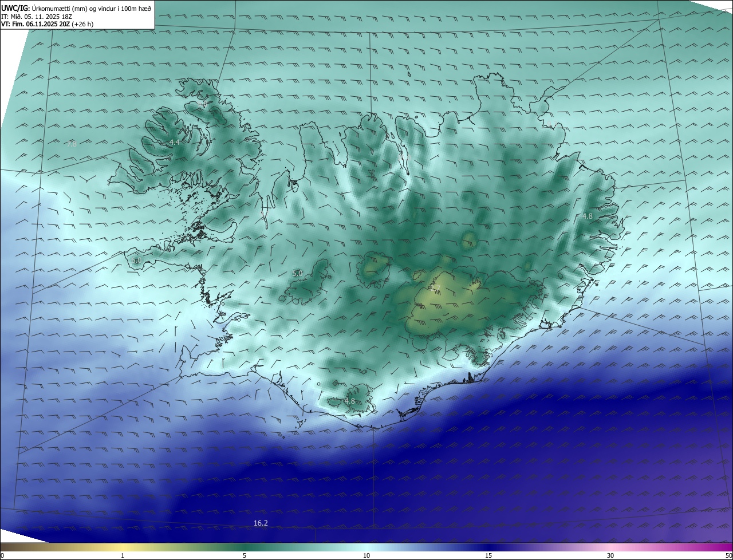Screen dimensions: 733x560
Task: Click the "4.4" value in the Westfjords
Action: [174, 142]
